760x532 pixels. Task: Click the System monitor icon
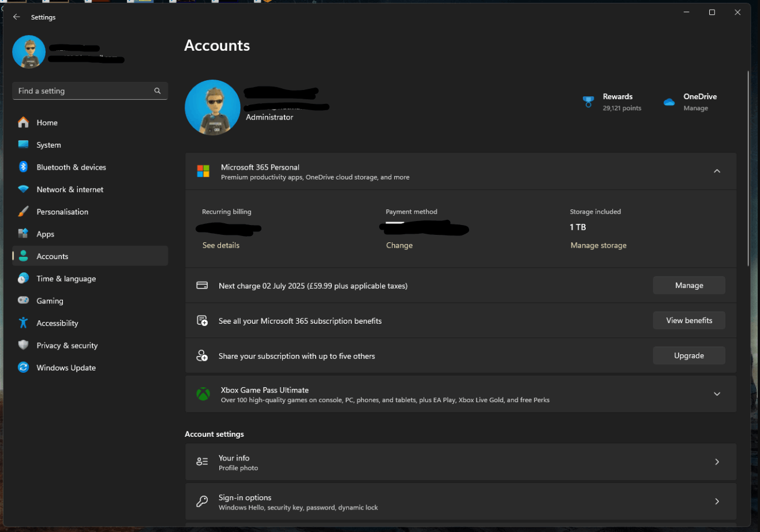(23, 145)
